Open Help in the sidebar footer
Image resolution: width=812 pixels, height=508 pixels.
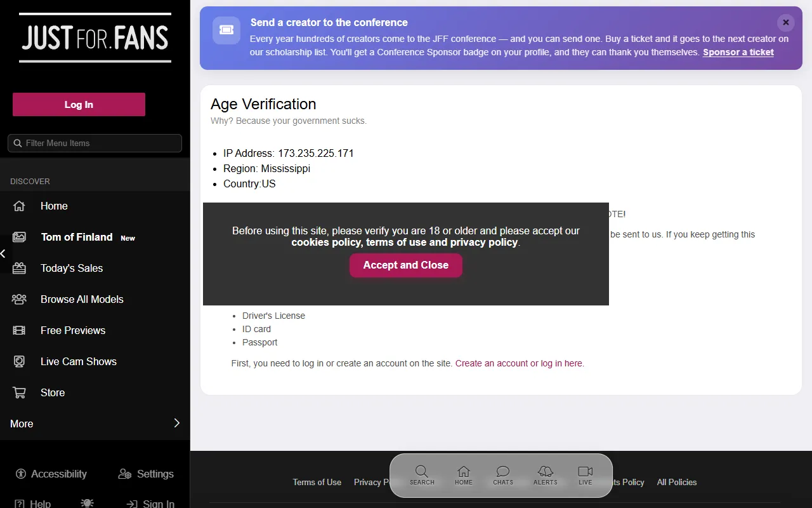click(x=33, y=504)
